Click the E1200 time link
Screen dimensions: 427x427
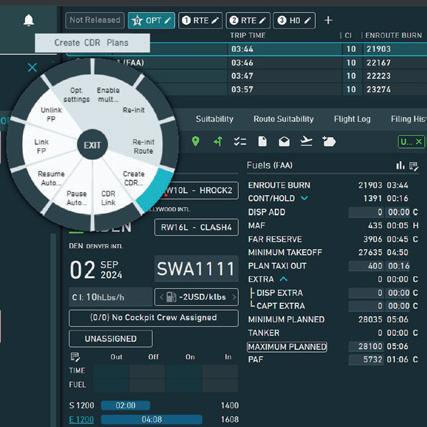click(81, 419)
